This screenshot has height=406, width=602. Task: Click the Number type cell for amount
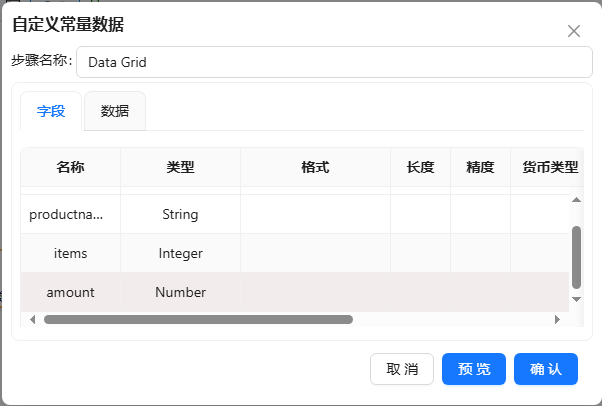click(x=180, y=292)
